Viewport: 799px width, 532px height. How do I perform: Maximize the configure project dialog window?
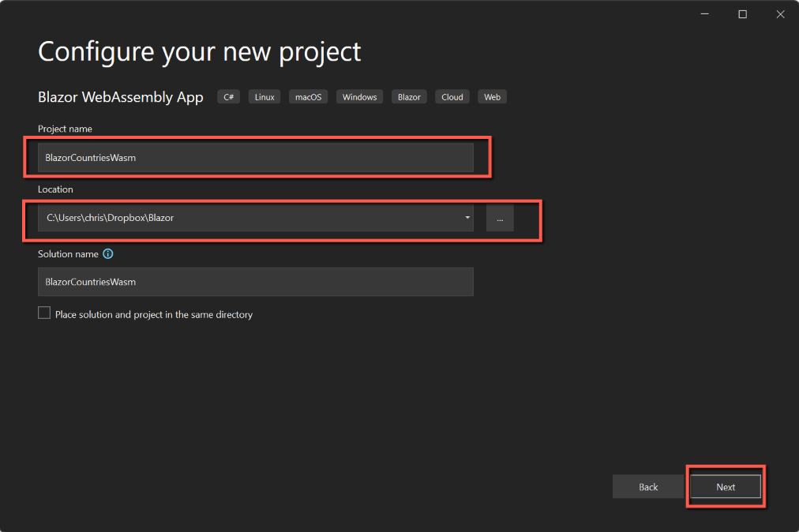pyautogui.click(x=742, y=14)
